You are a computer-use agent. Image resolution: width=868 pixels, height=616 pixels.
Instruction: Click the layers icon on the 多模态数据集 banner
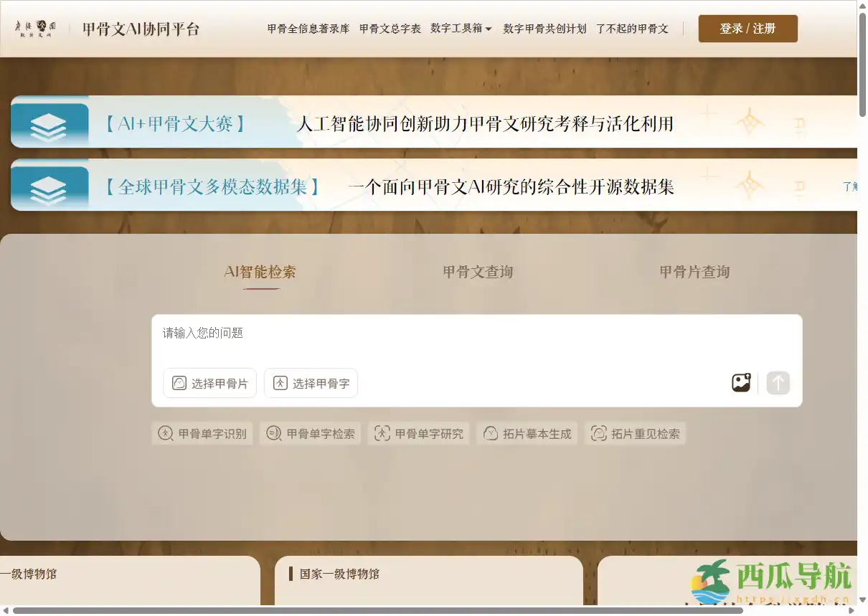[x=49, y=185]
